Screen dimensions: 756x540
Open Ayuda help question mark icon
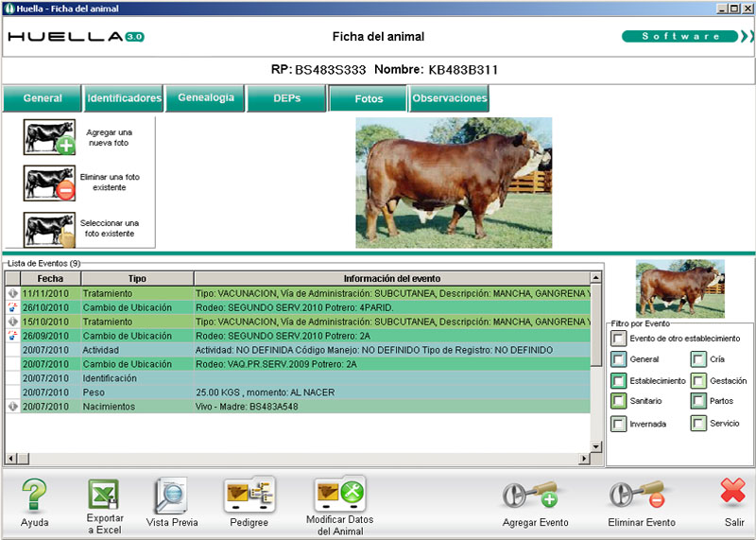pyautogui.click(x=34, y=496)
